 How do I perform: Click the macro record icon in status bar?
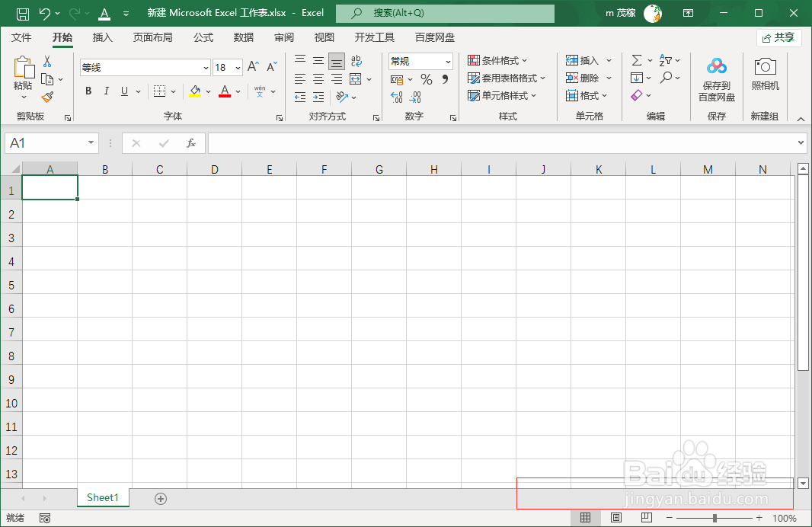pyautogui.click(x=45, y=518)
